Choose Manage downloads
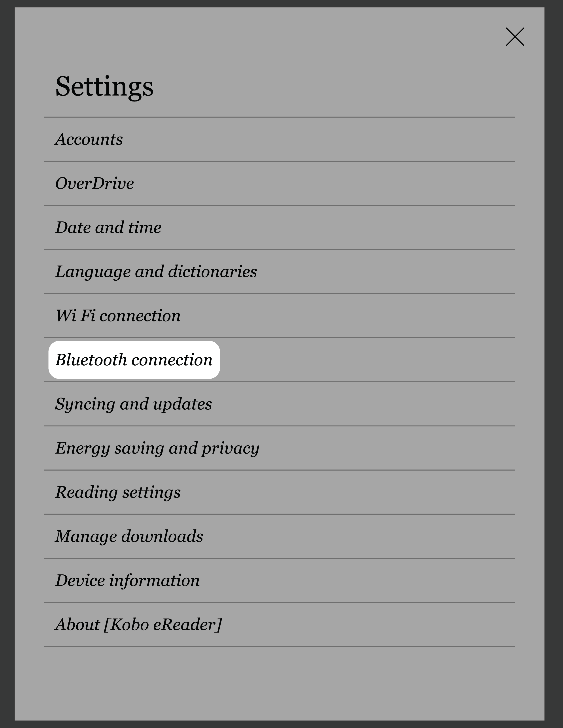Screen dimensions: 563x728 click(x=129, y=536)
